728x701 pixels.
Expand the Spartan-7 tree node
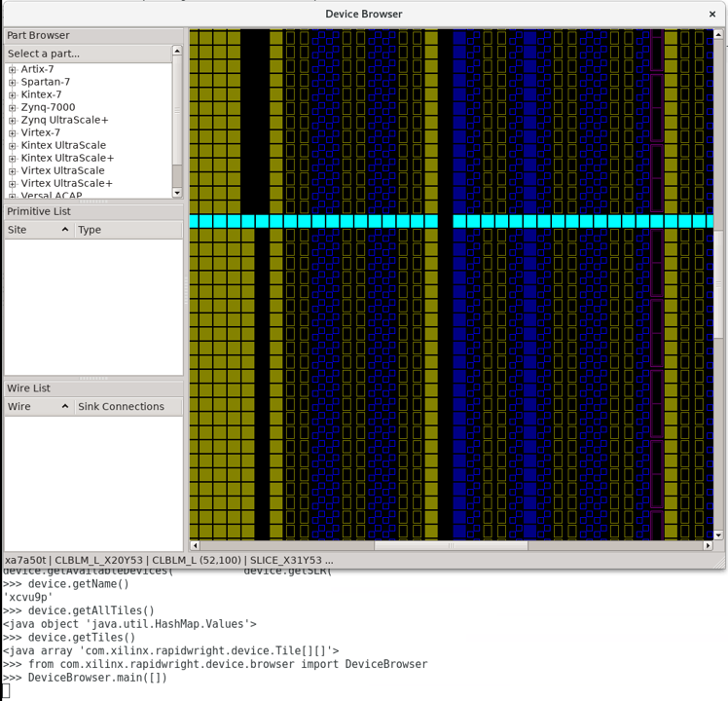pyautogui.click(x=13, y=82)
